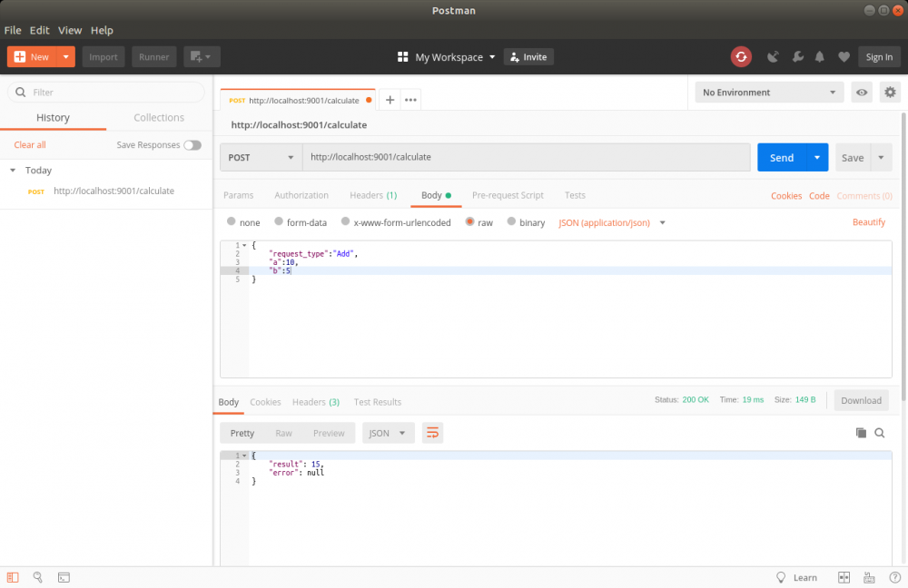This screenshot has width=908, height=588.
Task: Toggle response line wrap icon
Action: tap(432, 433)
